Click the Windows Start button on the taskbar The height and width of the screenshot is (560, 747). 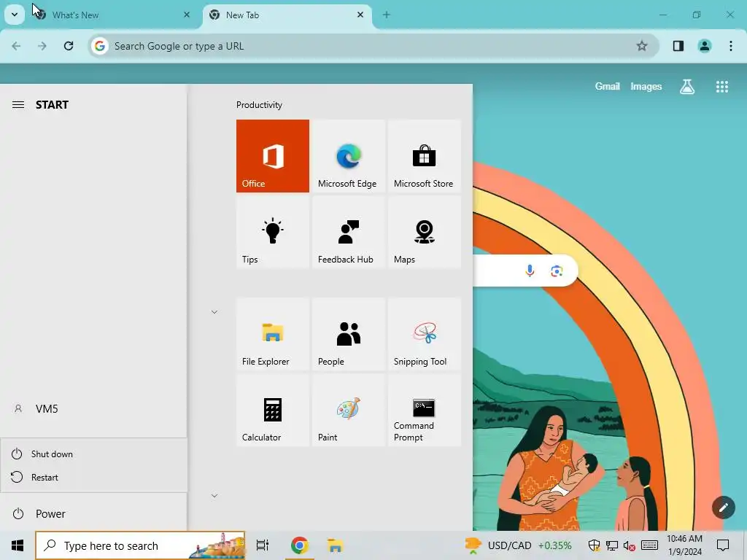[18, 545]
